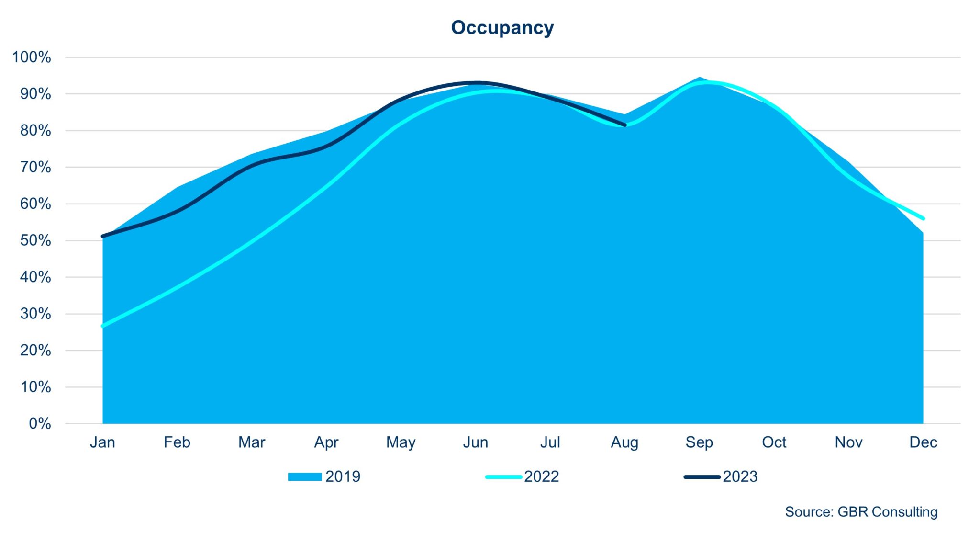Viewport: 980px width, 533px height.
Task: Click the Source: GBR Consulting text
Action: 861,511
